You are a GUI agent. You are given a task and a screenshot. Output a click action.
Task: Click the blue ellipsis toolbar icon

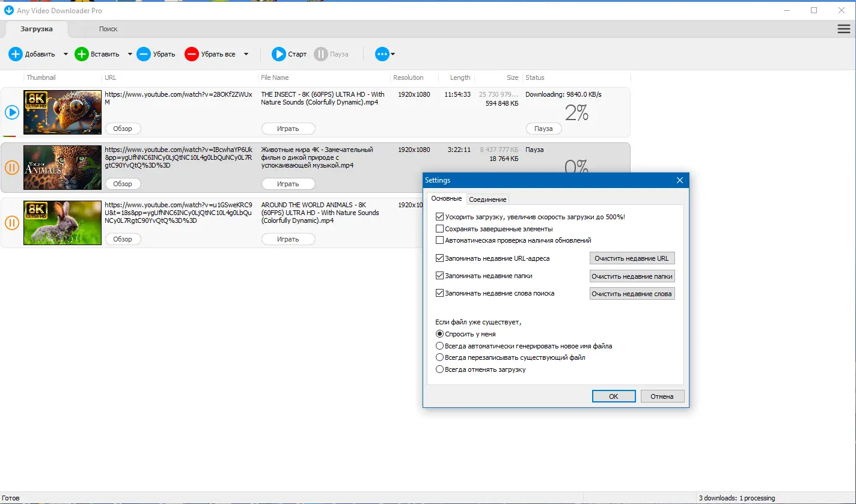click(381, 54)
